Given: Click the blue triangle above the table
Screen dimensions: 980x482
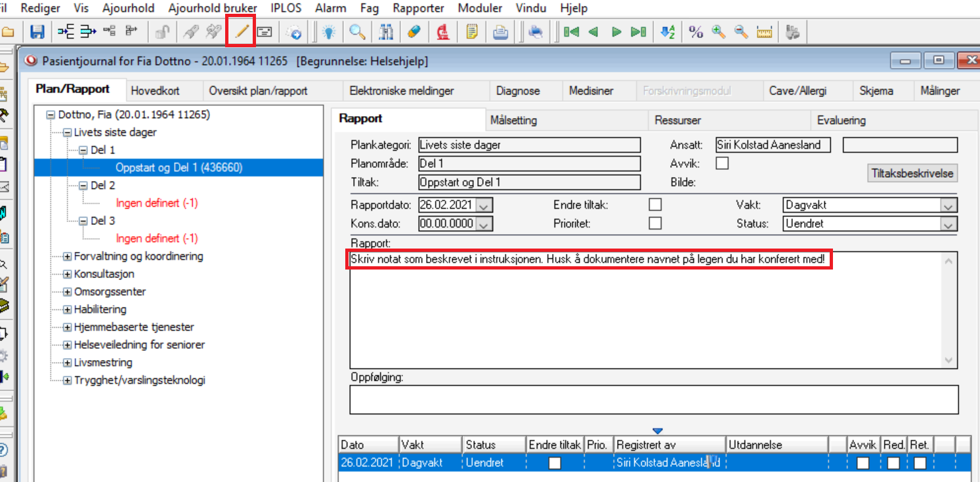Looking at the screenshot, I should click(x=658, y=431).
